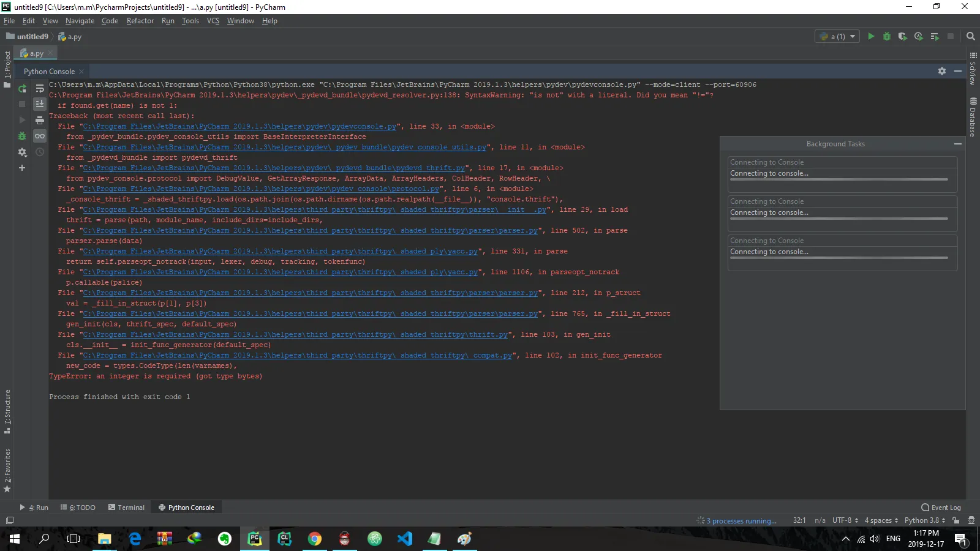Add a new console with plus icon
Viewport: 980px width, 551px height.
[x=23, y=168]
